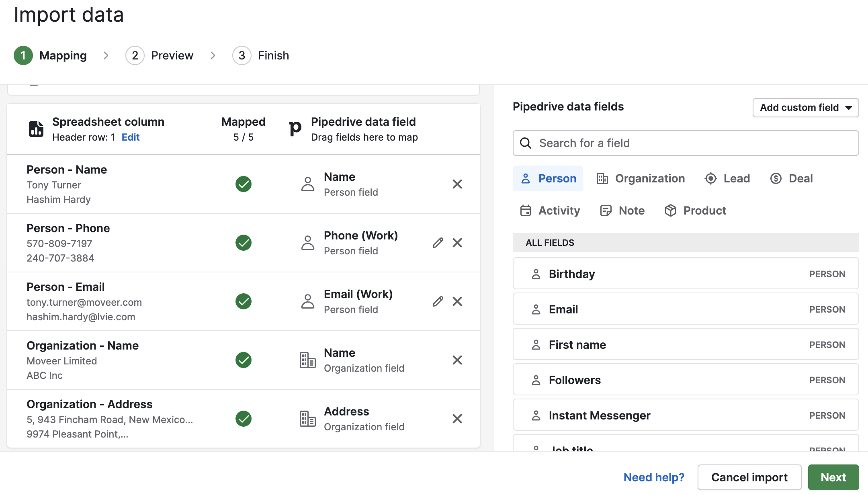
Task: Remove the Organization Address mapping
Action: (x=457, y=419)
